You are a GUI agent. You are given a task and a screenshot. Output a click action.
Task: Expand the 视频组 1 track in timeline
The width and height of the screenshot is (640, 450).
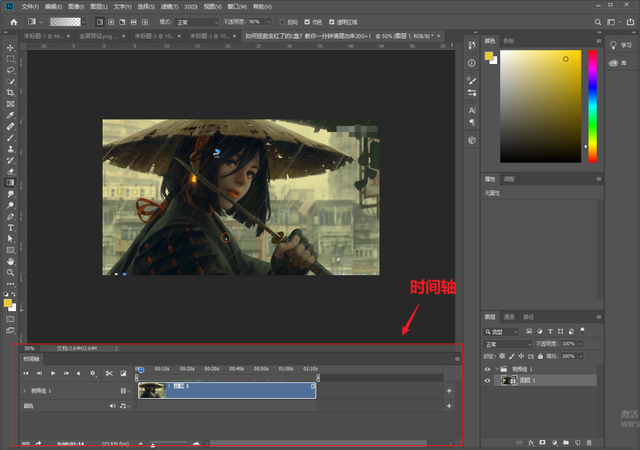click(x=24, y=391)
